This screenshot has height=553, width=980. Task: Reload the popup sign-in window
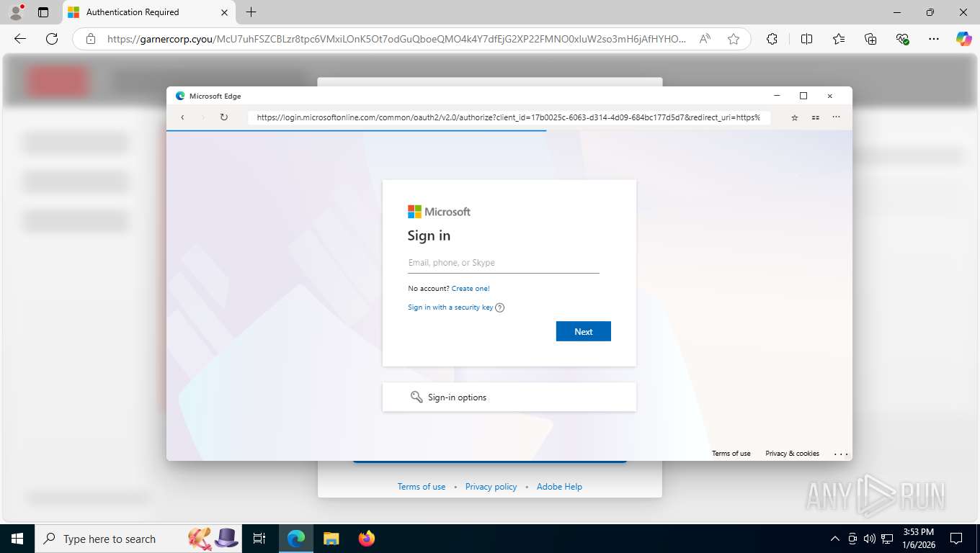coord(223,117)
